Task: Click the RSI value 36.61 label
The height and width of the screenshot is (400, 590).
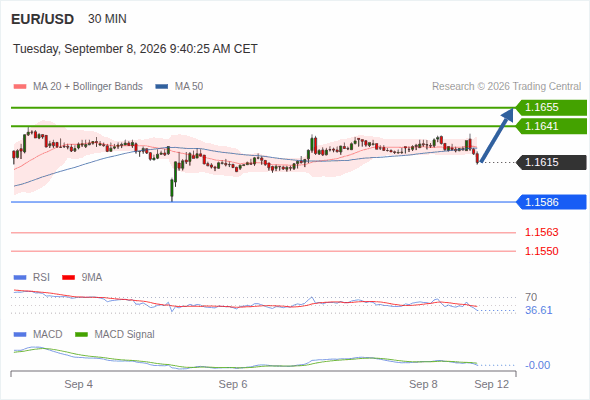Action: tap(539, 310)
